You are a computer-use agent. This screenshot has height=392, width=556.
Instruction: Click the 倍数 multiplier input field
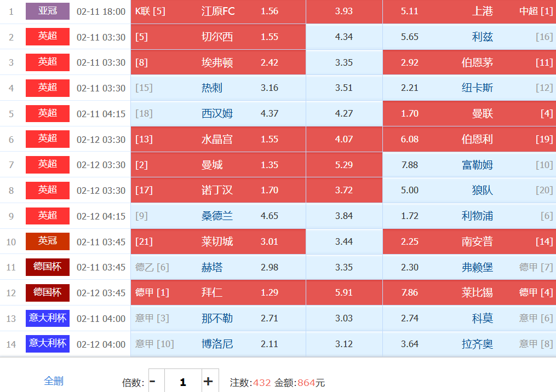[182, 382]
